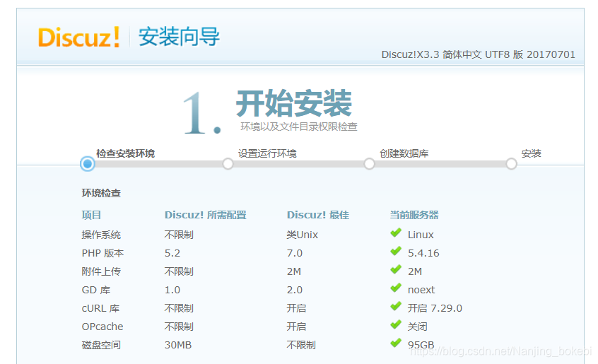This screenshot has width=598, height=364.
Task: Click the GD best version 2.0
Action: click(295, 290)
